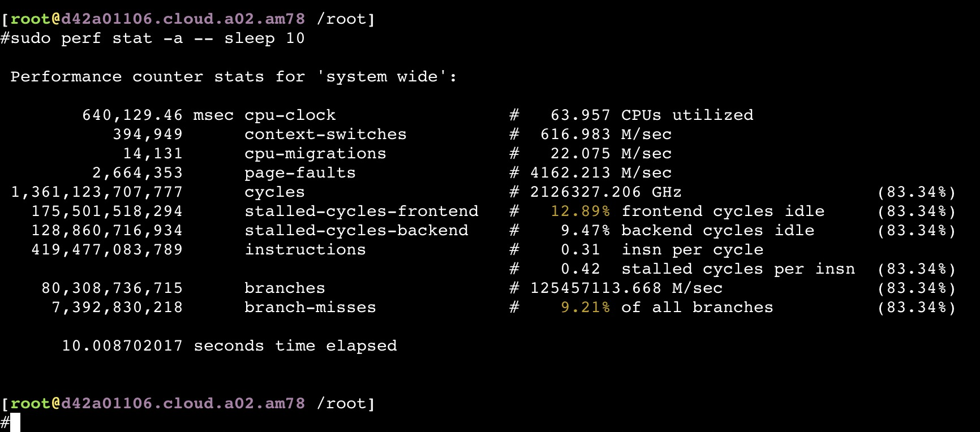The width and height of the screenshot is (980, 432).
Task: Click the 'branch-misses' event name
Action: pos(311,308)
